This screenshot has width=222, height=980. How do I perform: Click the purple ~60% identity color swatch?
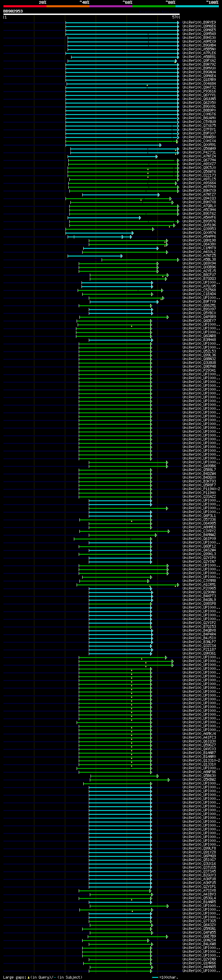[111, 6]
